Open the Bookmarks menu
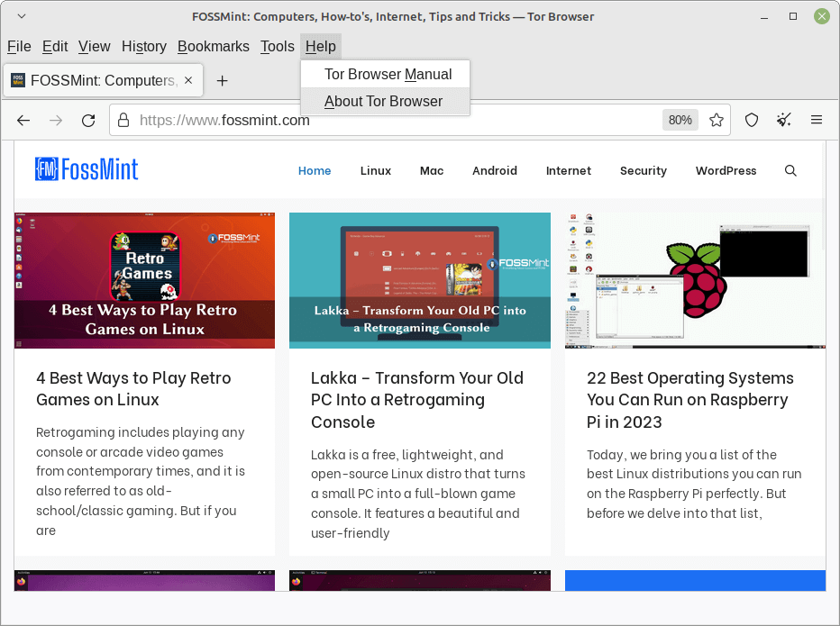840x626 pixels. (x=214, y=47)
